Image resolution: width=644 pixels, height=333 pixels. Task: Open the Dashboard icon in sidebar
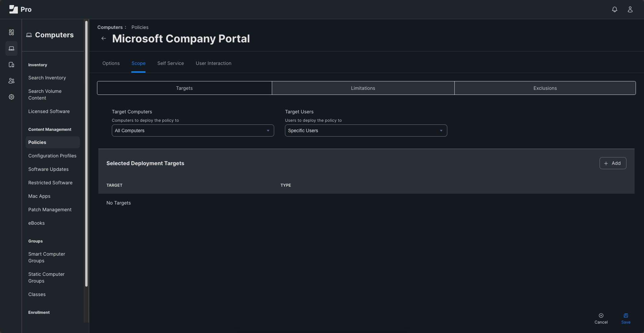[11, 32]
